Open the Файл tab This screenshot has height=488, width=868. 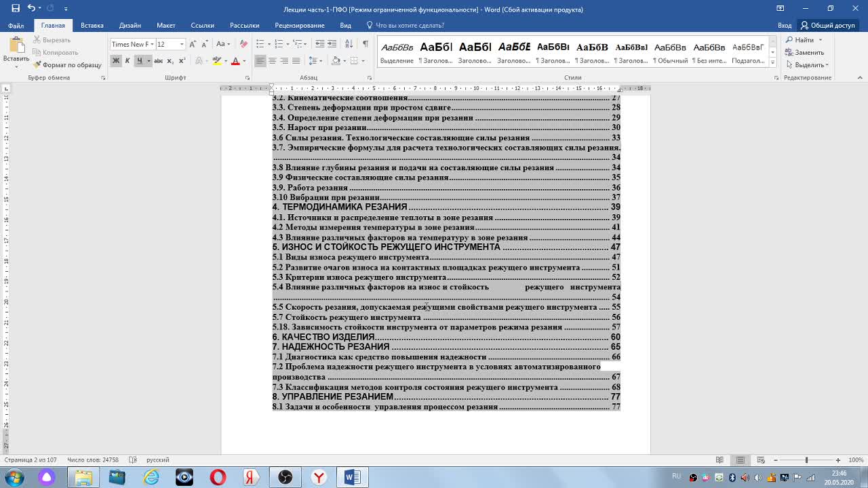coord(16,25)
